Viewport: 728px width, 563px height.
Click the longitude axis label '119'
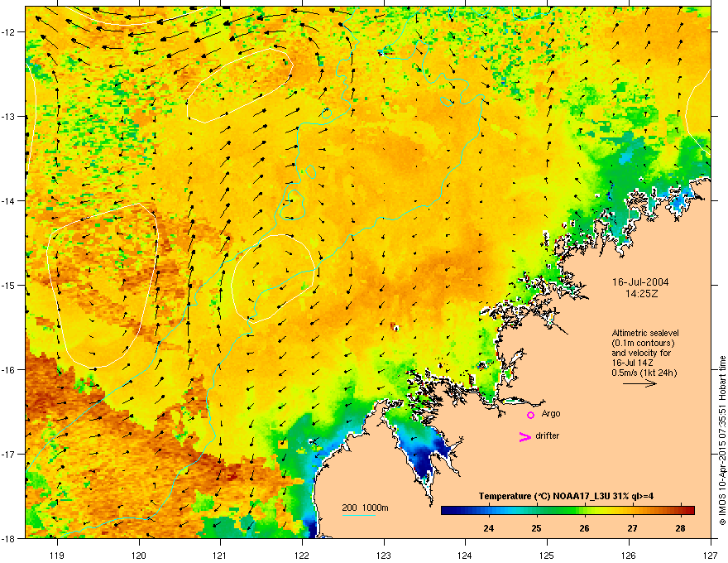[x=57, y=555]
